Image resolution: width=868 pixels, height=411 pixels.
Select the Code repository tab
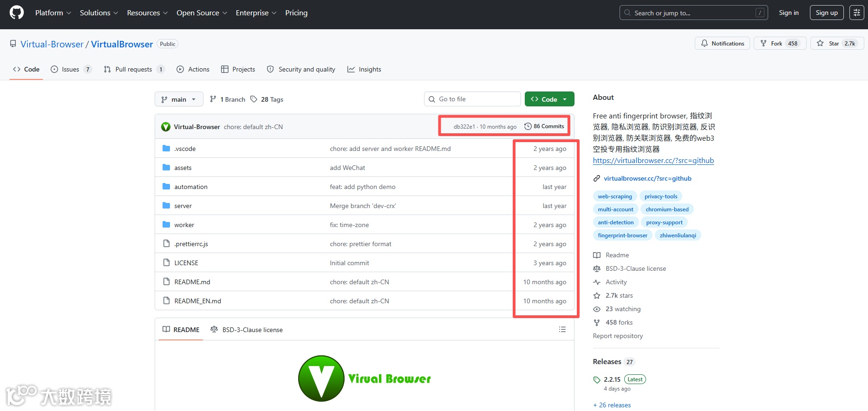(x=26, y=69)
